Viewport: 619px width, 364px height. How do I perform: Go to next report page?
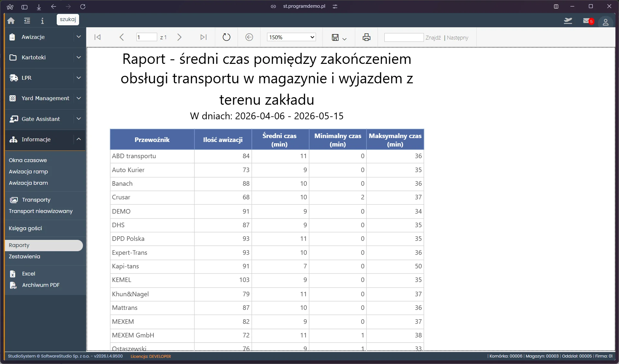coord(179,37)
